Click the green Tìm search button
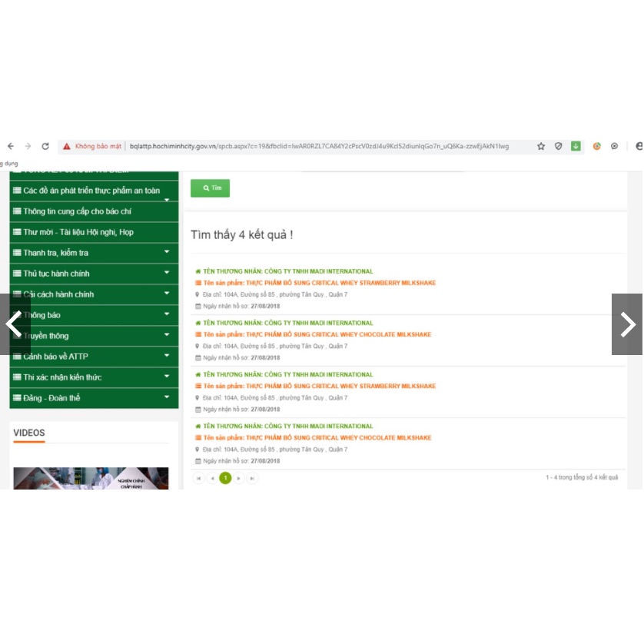 (x=210, y=188)
